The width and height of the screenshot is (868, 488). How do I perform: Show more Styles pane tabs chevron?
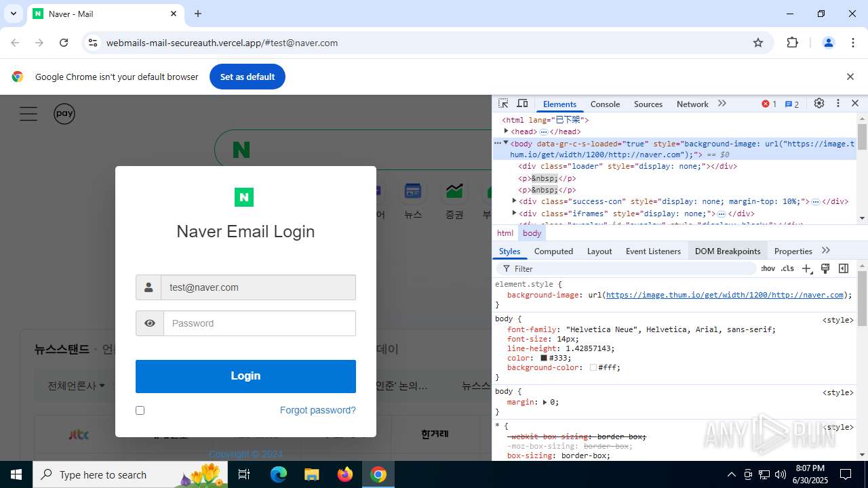tap(826, 251)
